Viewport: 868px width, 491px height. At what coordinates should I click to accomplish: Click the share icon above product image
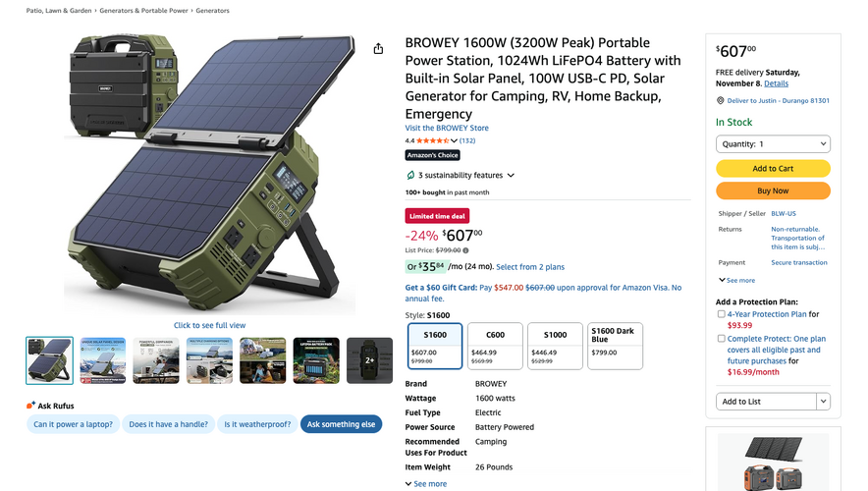[x=378, y=48]
